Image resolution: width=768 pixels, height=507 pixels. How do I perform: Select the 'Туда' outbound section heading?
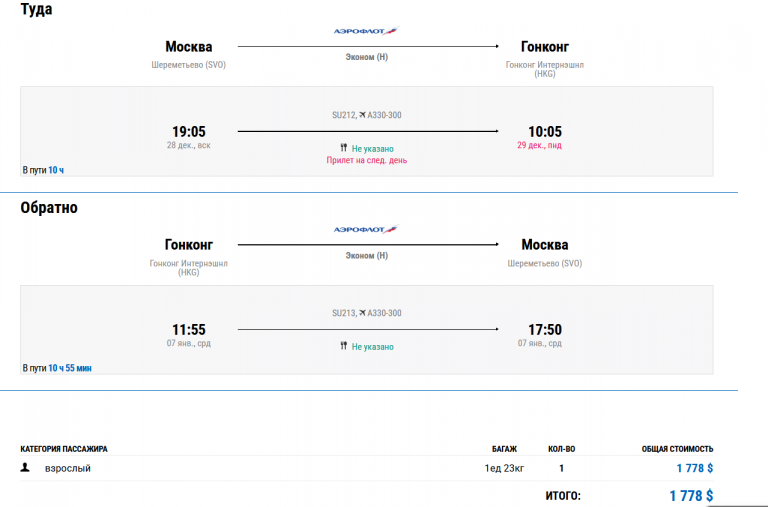click(x=36, y=10)
